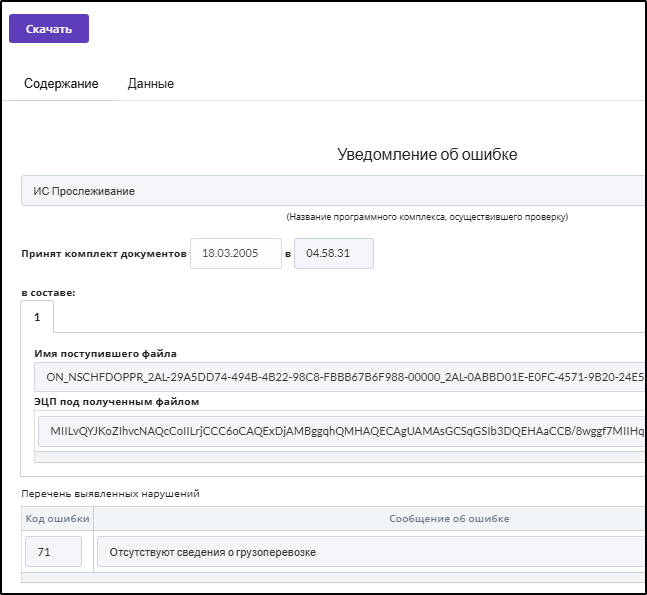Switch to the Содержание tab
Viewport: 647px width, 595px height.
(x=61, y=83)
